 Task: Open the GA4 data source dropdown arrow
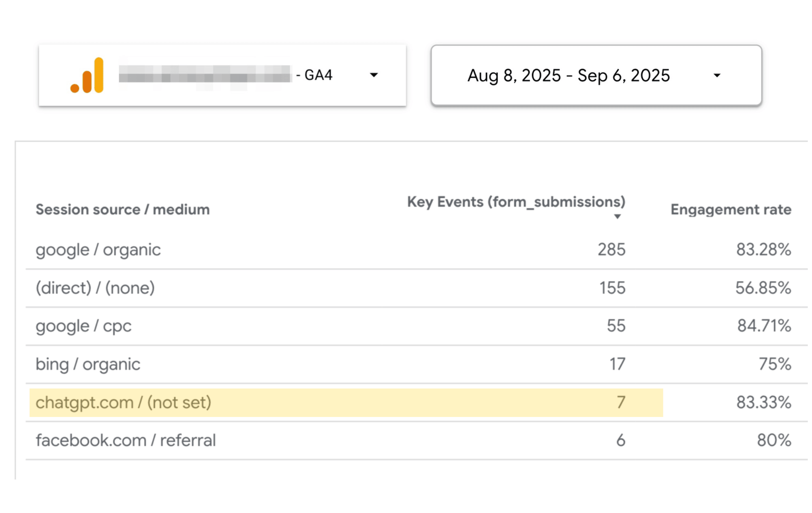click(374, 75)
